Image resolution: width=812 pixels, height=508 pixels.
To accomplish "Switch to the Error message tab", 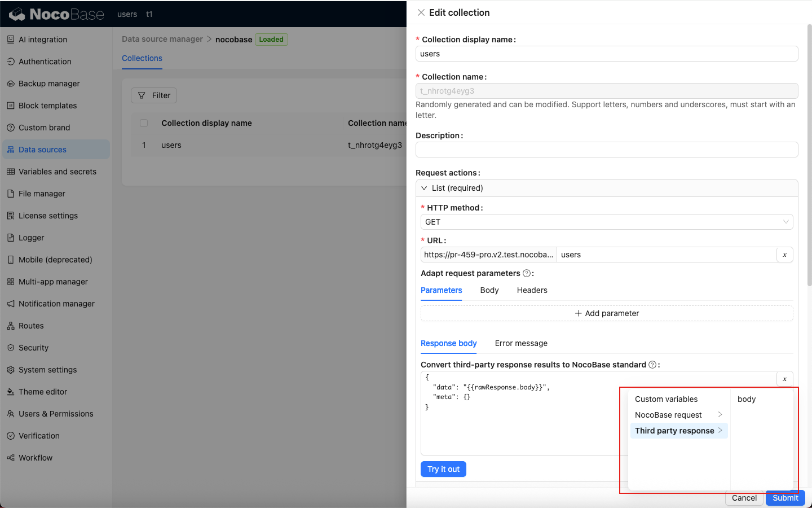I will [521, 343].
